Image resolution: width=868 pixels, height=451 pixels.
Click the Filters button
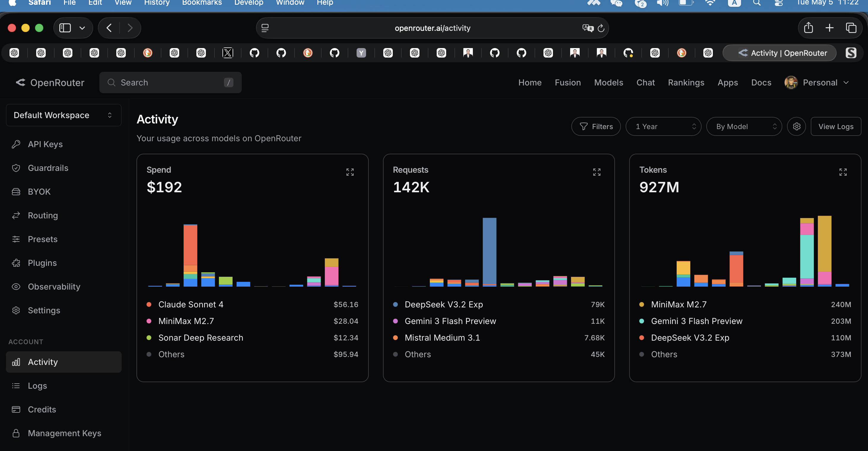pyautogui.click(x=596, y=126)
